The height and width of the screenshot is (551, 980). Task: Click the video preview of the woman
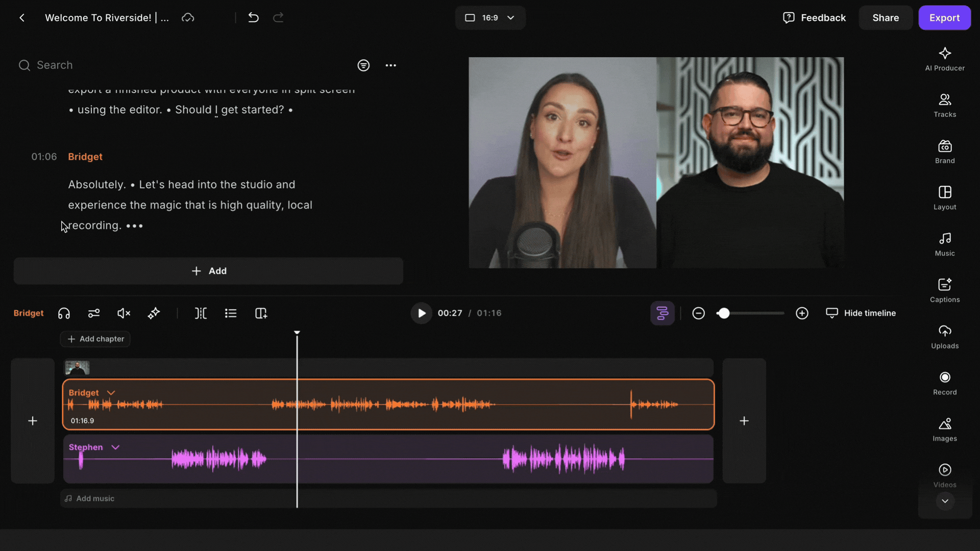(562, 163)
